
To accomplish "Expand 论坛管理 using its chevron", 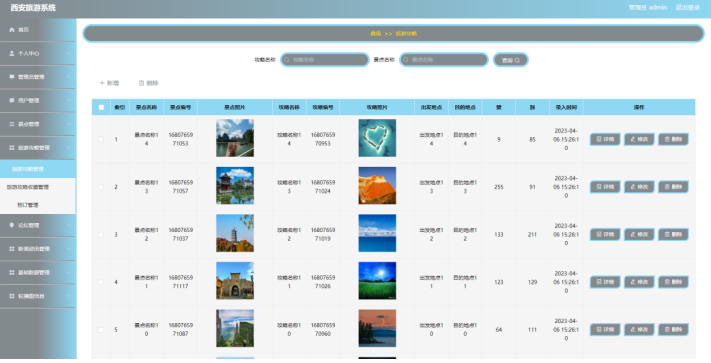I will (x=68, y=225).
